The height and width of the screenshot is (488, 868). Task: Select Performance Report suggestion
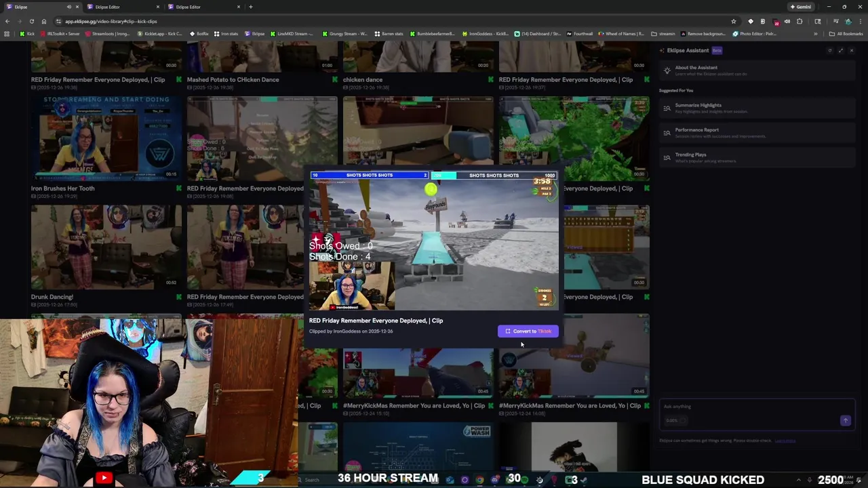point(756,133)
